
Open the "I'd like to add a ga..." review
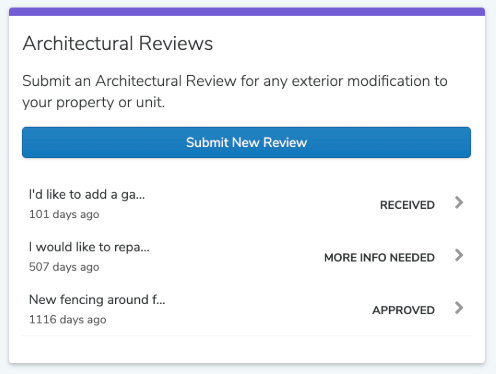pyautogui.click(x=87, y=194)
